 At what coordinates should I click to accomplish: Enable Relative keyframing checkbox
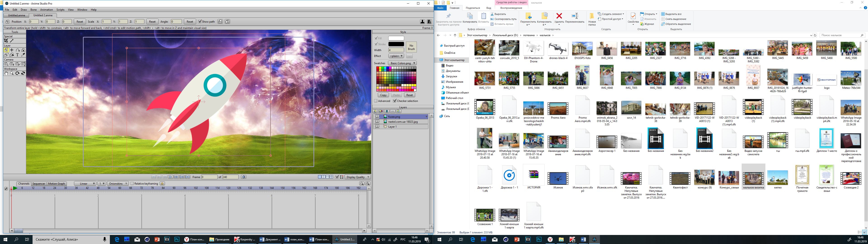tap(132, 184)
